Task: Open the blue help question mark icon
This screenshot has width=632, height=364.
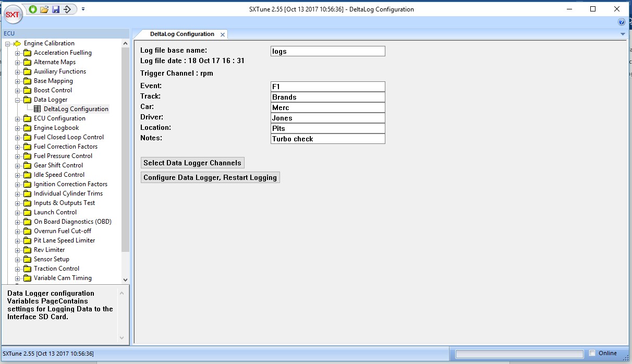Action: tap(621, 22)
